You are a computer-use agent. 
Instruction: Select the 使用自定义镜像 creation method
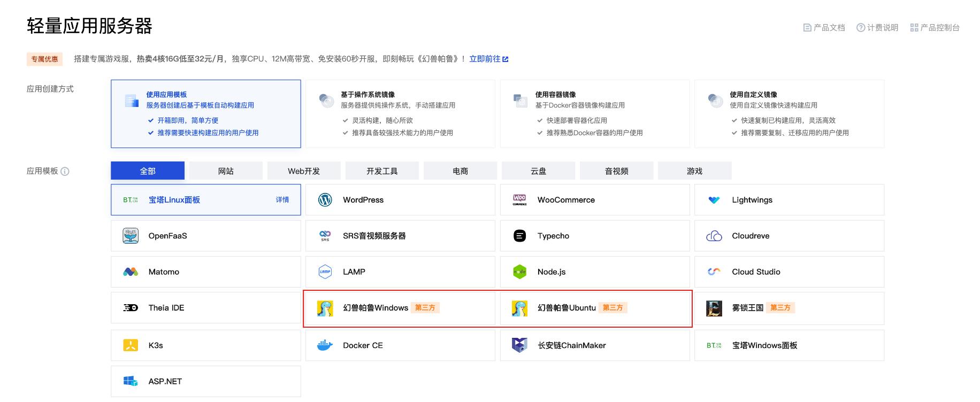(789, 114)
